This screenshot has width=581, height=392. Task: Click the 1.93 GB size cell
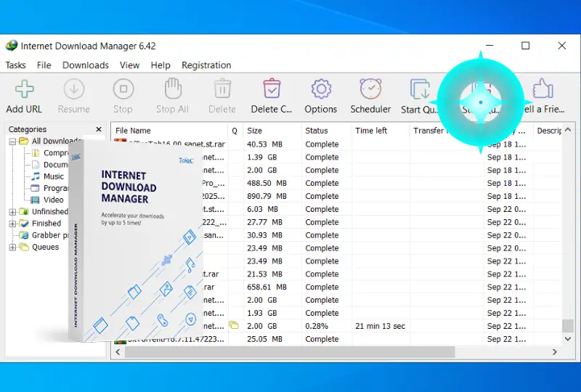coord(262,313)
